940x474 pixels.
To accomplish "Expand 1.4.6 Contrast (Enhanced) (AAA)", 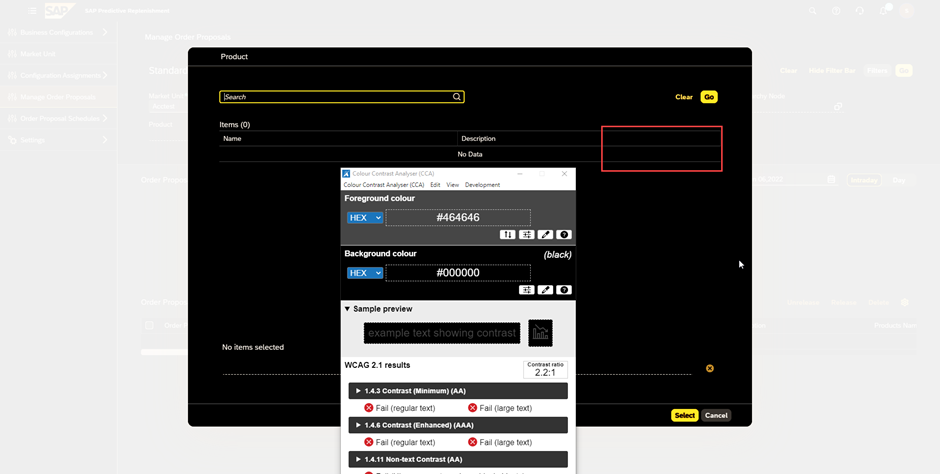I will pos(458,425).
